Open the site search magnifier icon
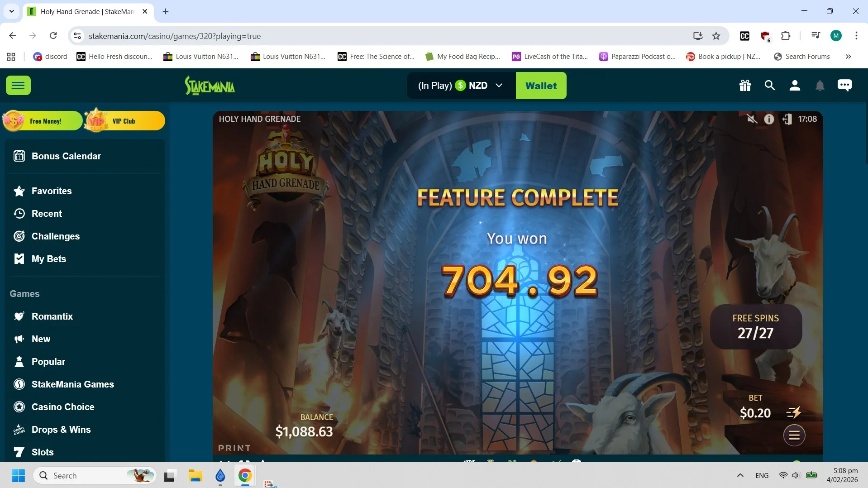 pos(770,86)
